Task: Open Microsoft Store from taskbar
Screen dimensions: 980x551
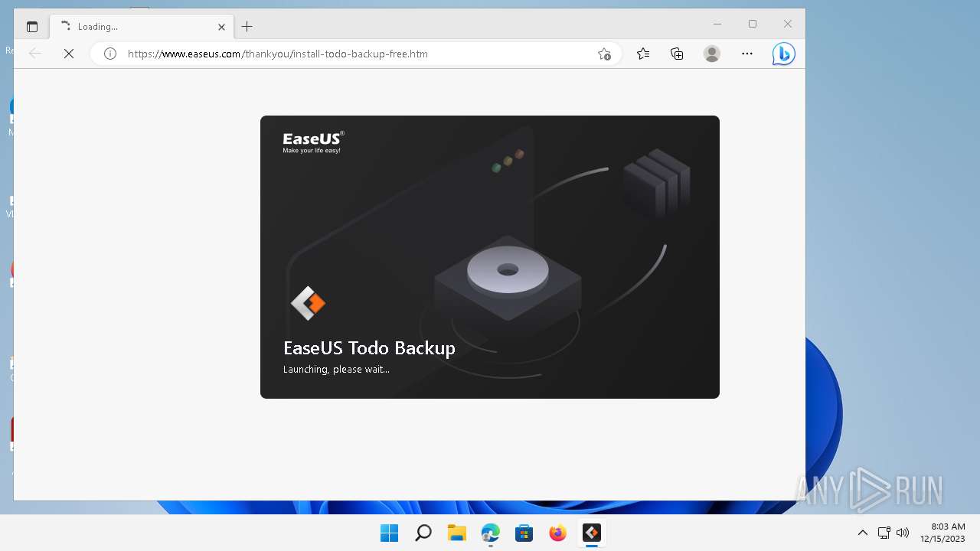Action: tap(524, 533)
